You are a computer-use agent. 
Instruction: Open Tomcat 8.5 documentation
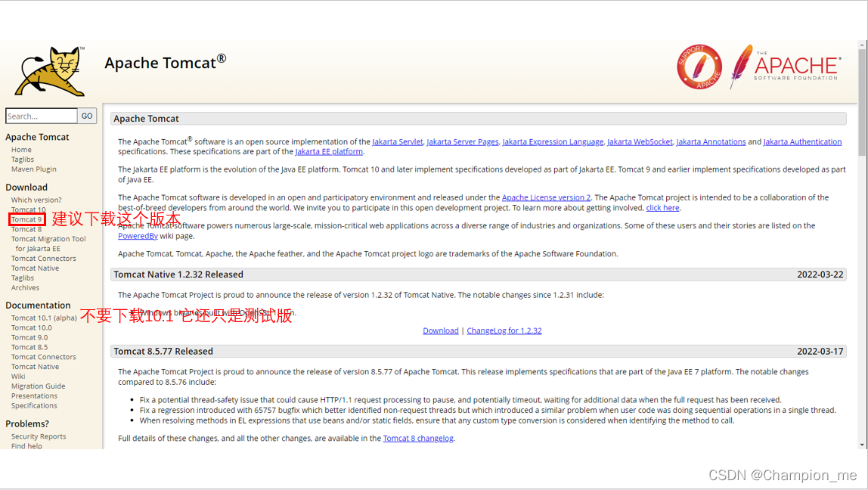29,347
